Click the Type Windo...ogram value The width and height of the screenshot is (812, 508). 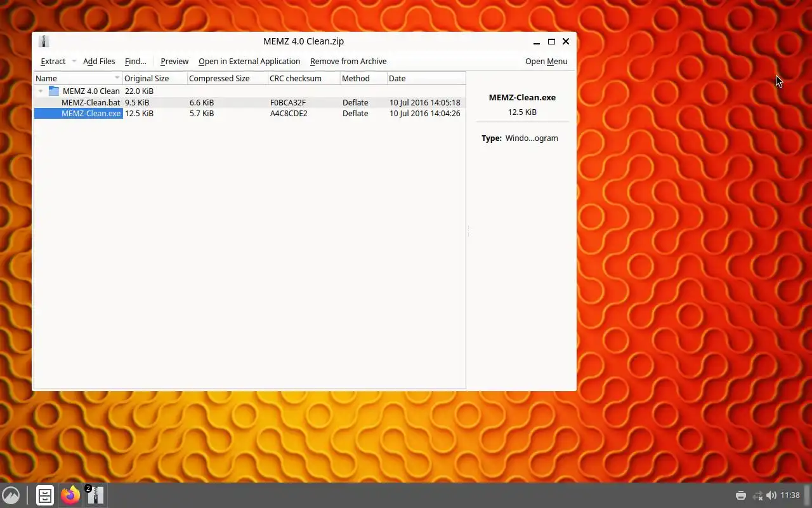click(532, 138)
